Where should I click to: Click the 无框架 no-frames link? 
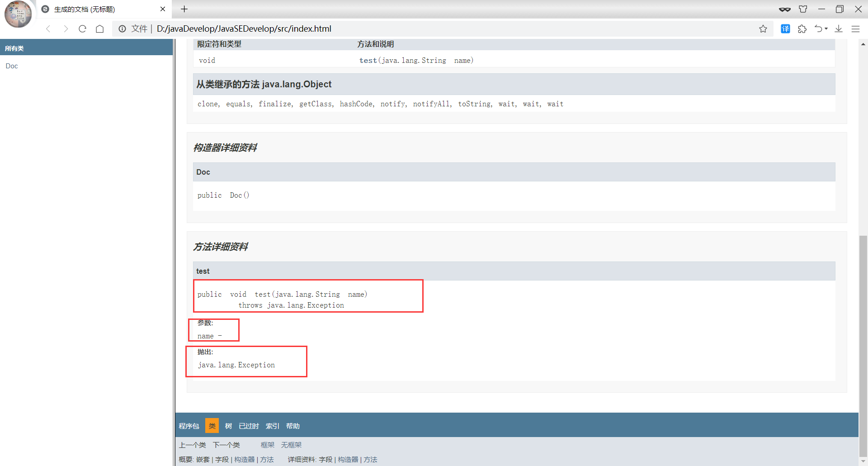point(291,445)
